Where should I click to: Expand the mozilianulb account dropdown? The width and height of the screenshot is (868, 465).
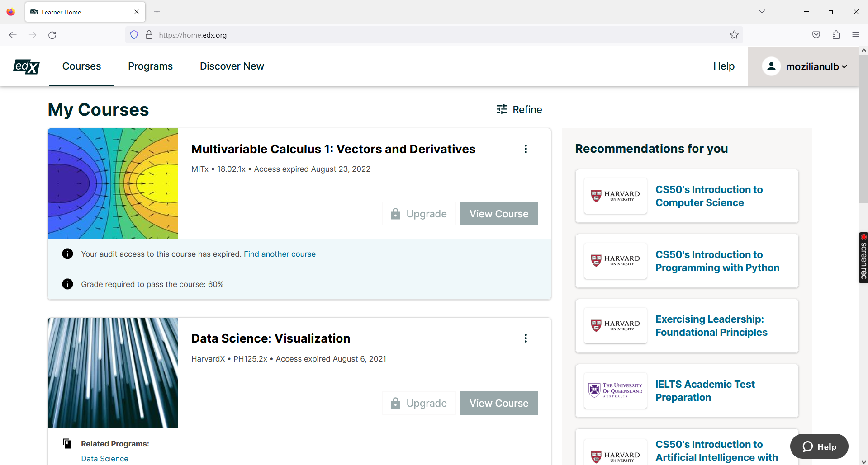point(812,66)
